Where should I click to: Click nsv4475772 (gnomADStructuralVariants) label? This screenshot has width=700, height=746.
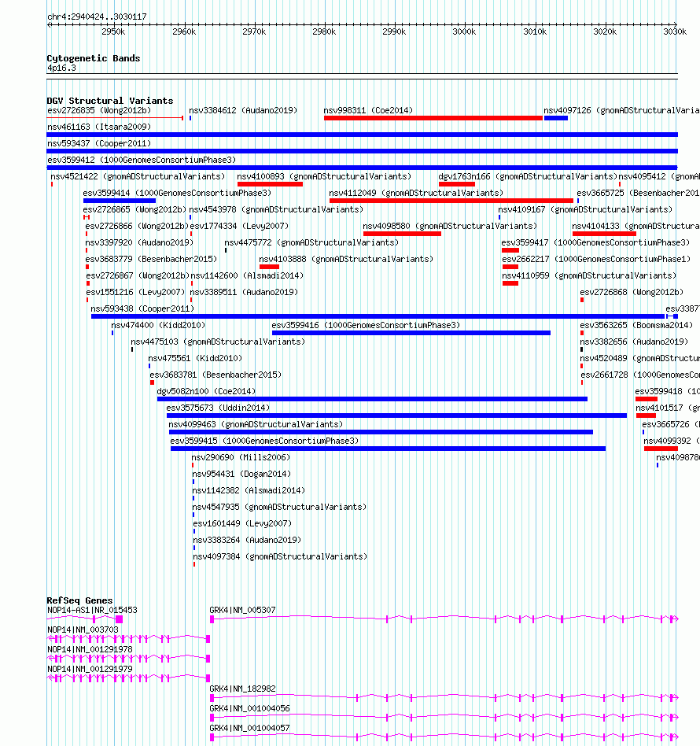click(x=312, y=242)
